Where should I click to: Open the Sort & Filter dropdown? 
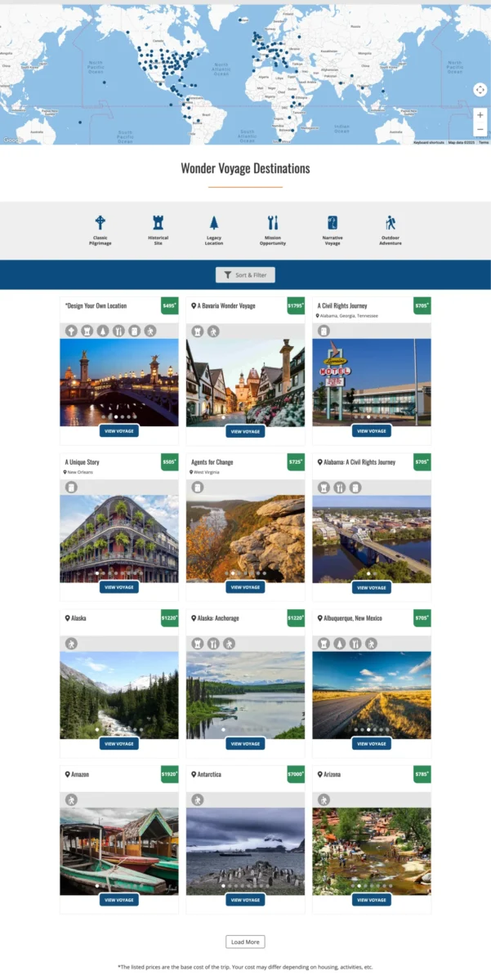tap(245, 275)
